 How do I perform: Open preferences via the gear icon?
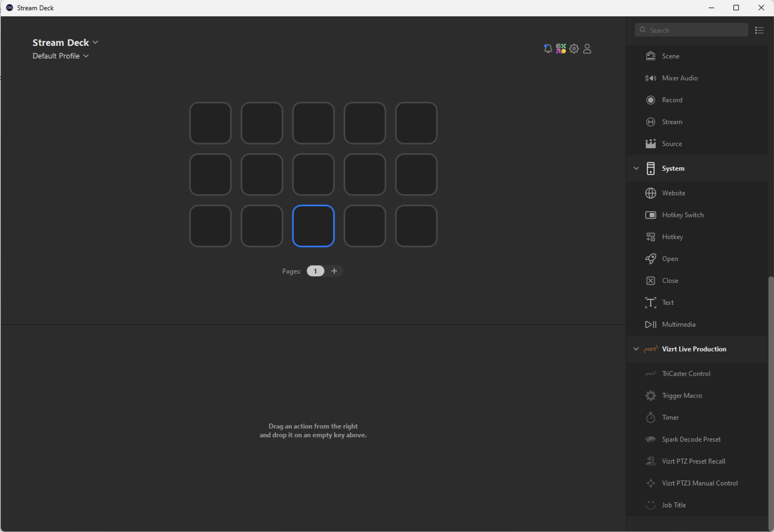click(574, 48)
